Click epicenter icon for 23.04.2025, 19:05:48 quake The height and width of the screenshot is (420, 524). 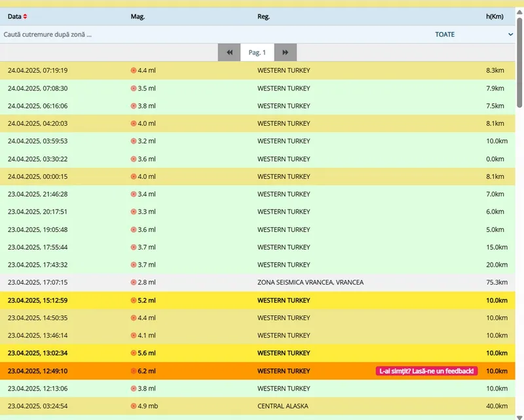pyautogui.click(x=134, y=229)
